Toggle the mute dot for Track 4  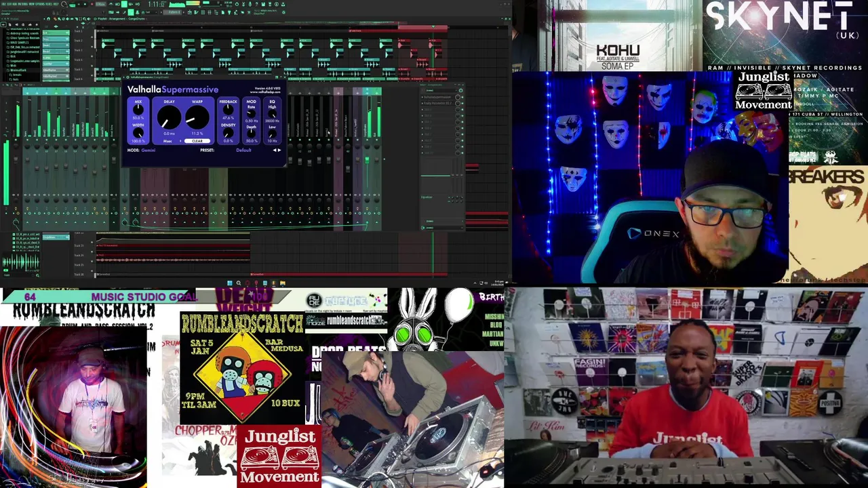coord(92,66)
